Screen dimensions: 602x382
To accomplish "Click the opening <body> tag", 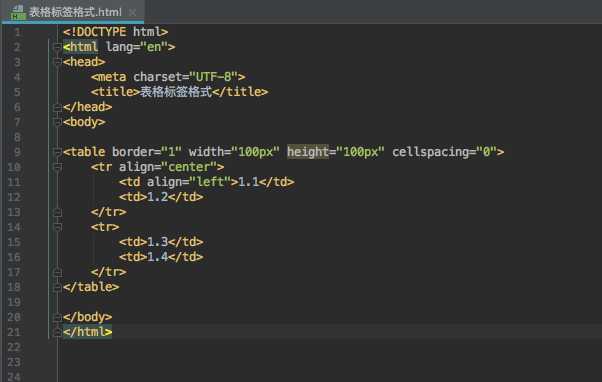I will click(x=84, y=122).
